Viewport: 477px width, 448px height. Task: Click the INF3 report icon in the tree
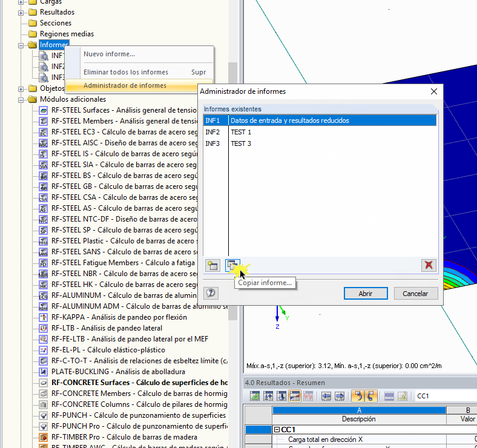point(44,77)
